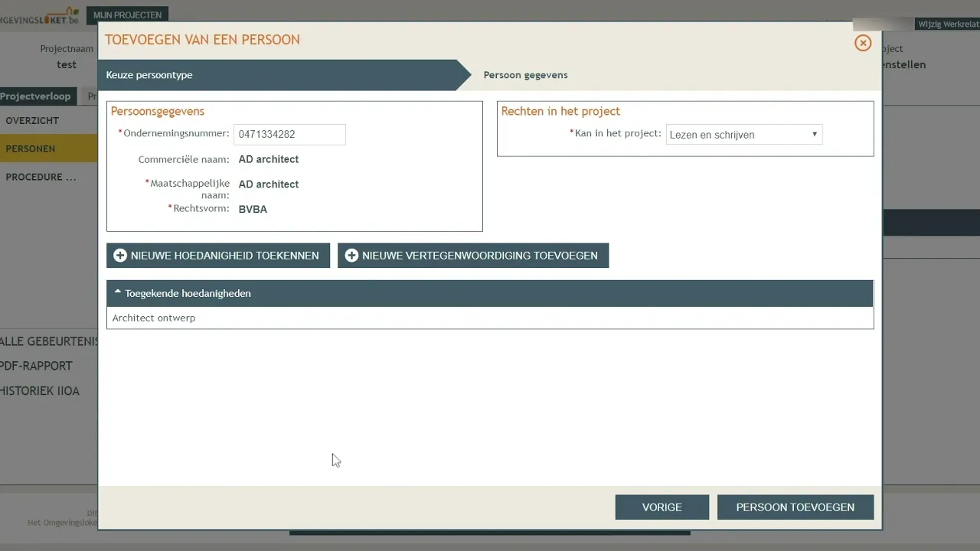The height and width of the screenshot is (551, 980).
Task: Select Overzicht in the left sidebar
Action: click(48, 120)
